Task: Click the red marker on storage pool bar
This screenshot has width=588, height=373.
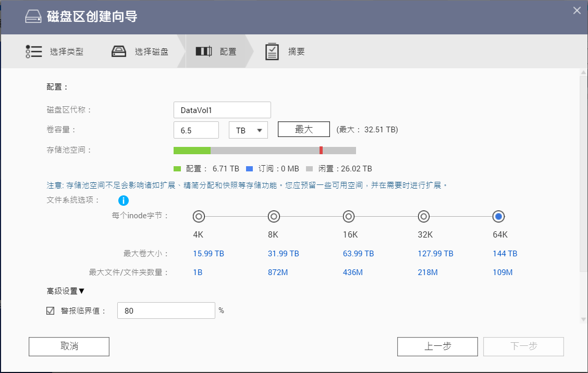Action: click(321, 151)
